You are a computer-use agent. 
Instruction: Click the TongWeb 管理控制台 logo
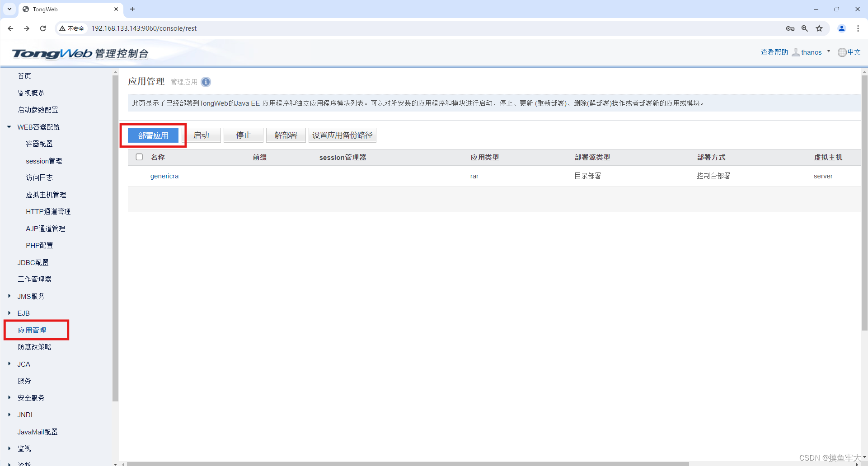pyautogui.click(x=80, y=53)
